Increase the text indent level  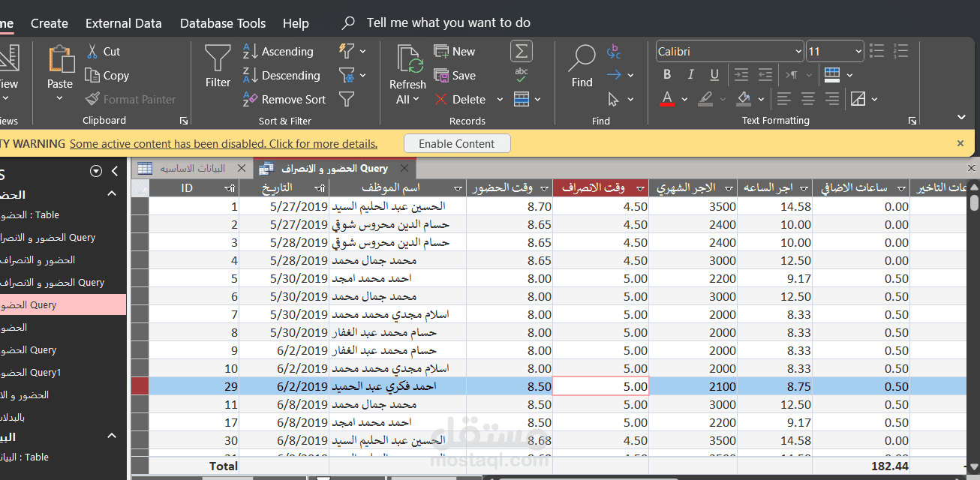click(741, 75)
